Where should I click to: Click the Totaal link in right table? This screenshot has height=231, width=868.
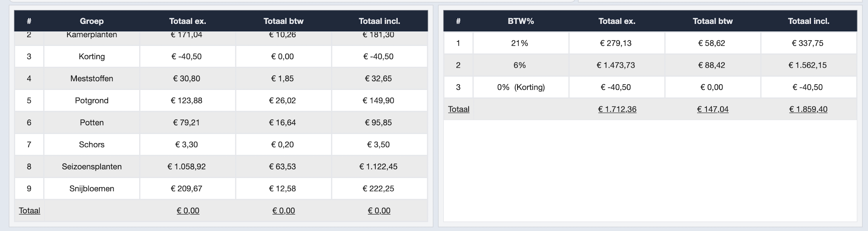[x=458, y=109]
